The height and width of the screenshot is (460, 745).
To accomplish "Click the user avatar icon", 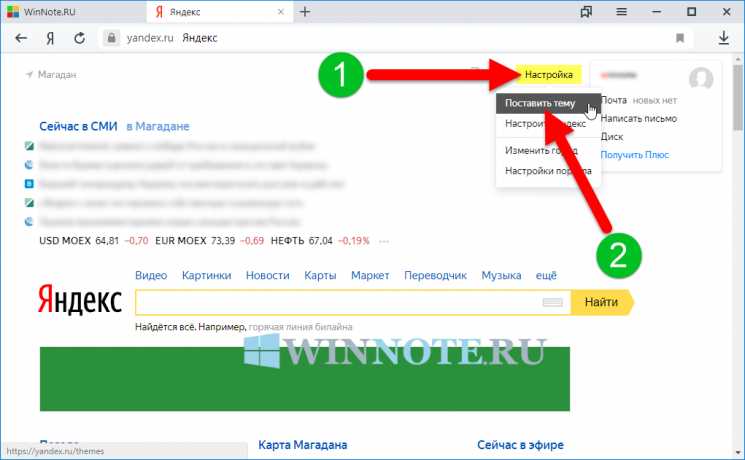I will pos(701,79).
